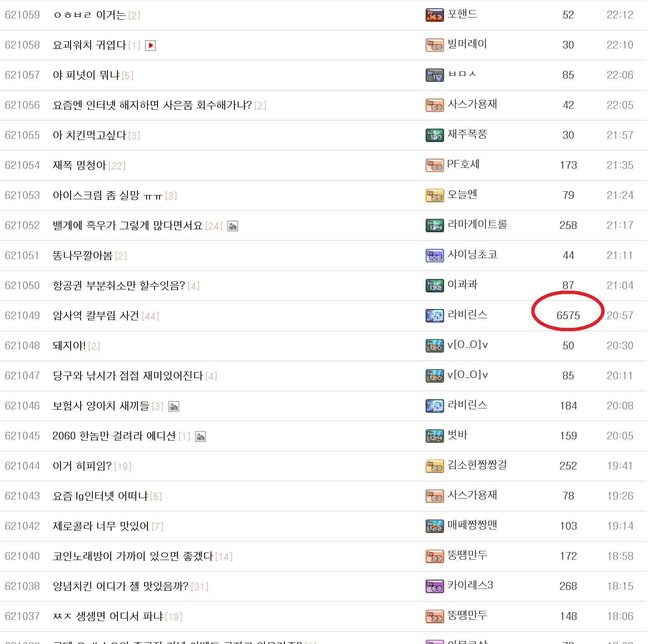
Task: Click video play icon on post 621058
Action: 150,45
